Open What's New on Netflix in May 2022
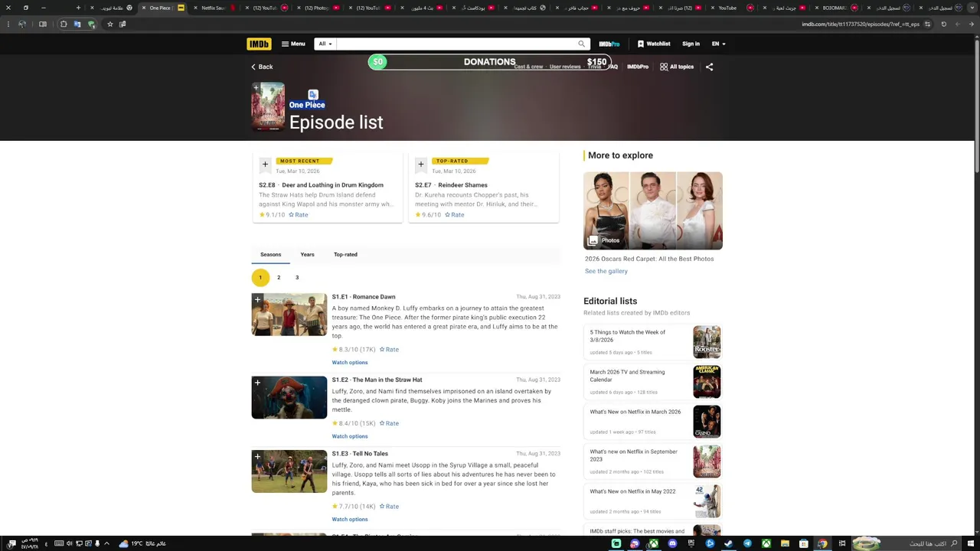The height and width of the screenshot is (551, 980). pos(652,501)
